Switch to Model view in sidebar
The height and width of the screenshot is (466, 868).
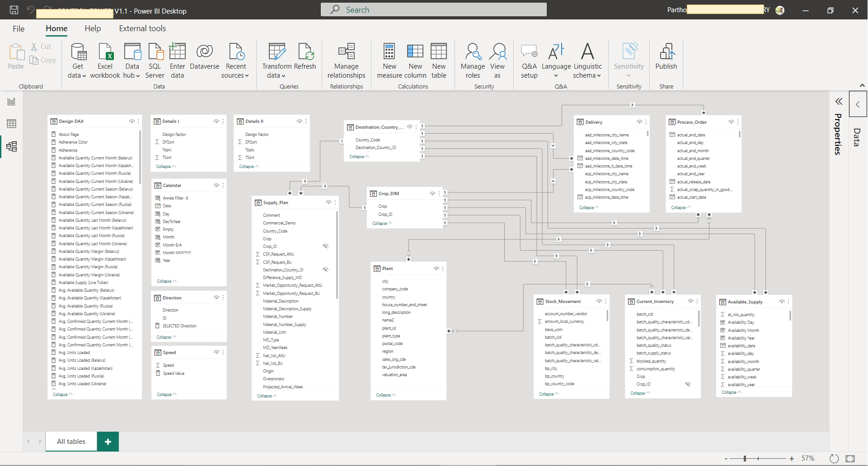click(11, 146)
